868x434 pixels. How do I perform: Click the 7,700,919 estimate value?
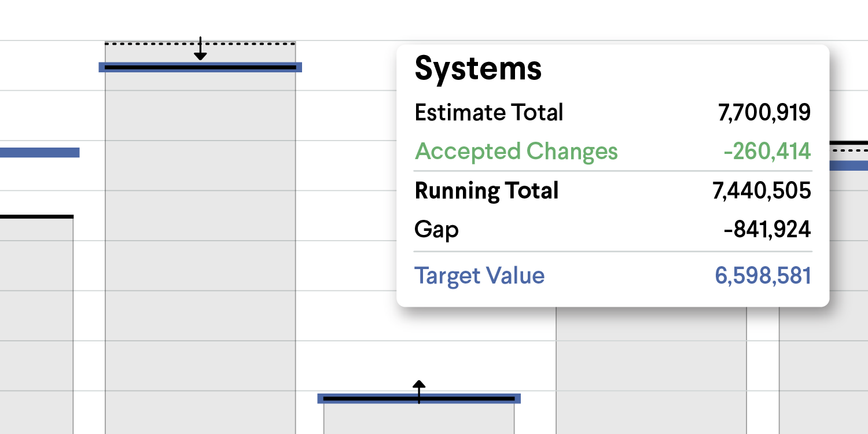tap(764, 113)
